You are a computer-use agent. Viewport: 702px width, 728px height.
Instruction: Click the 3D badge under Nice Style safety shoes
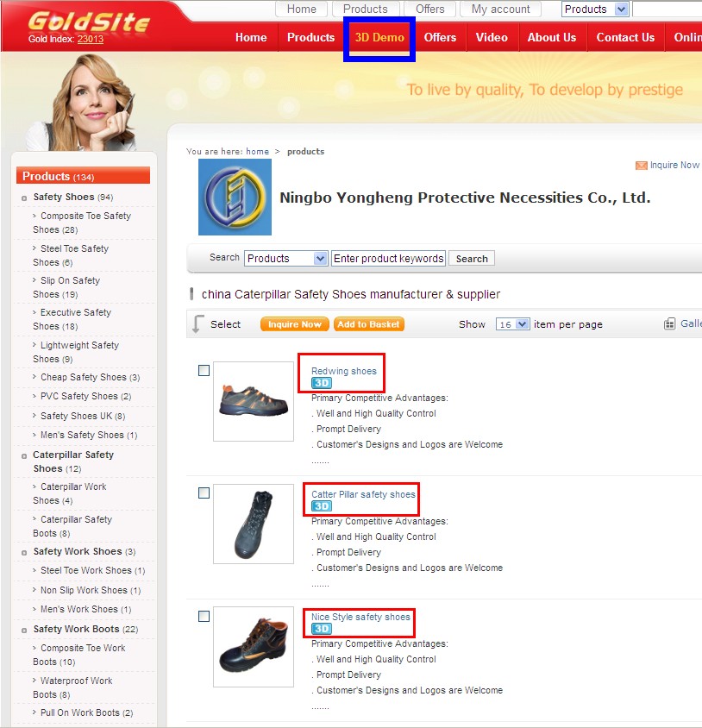pyautogui.click(x=322, y=629)
